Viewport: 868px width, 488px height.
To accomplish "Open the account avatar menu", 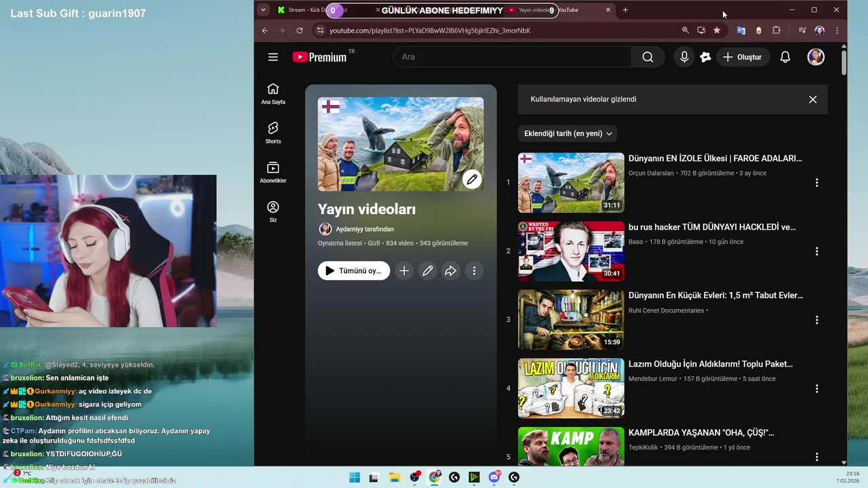I will pyautogui.click(x=816, y=57).
